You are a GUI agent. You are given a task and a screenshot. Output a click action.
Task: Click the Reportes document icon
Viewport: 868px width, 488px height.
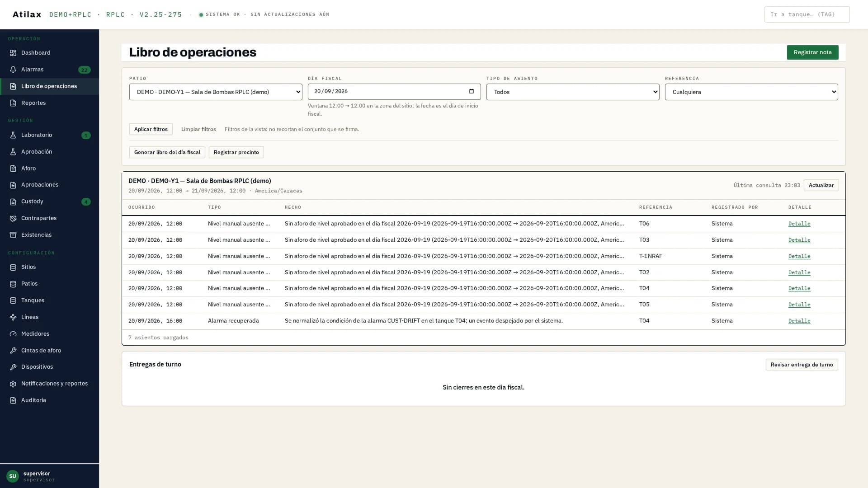13,103
